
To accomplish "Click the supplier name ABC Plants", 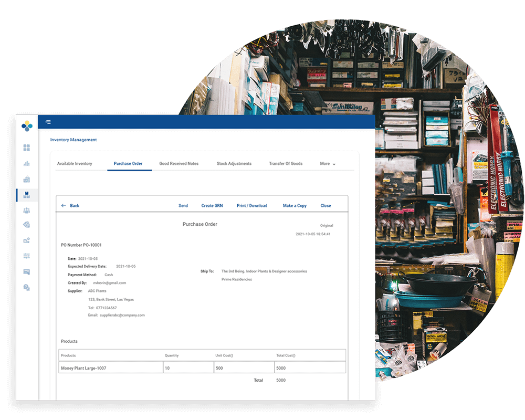I will (x=97, y=291).
